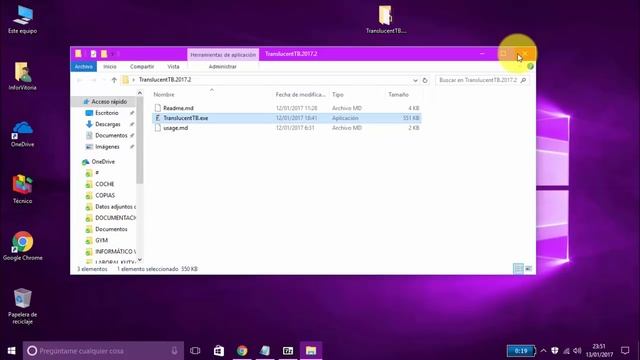Screen dimensions: 640x360
Task: Switch to large icons view
Action: tap(528, 269)
